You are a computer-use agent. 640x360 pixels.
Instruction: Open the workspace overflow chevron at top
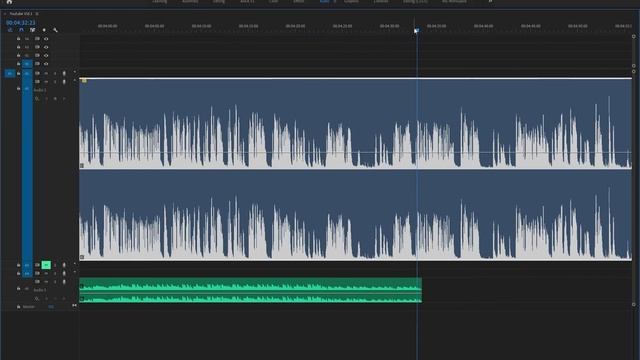[490, 1]
